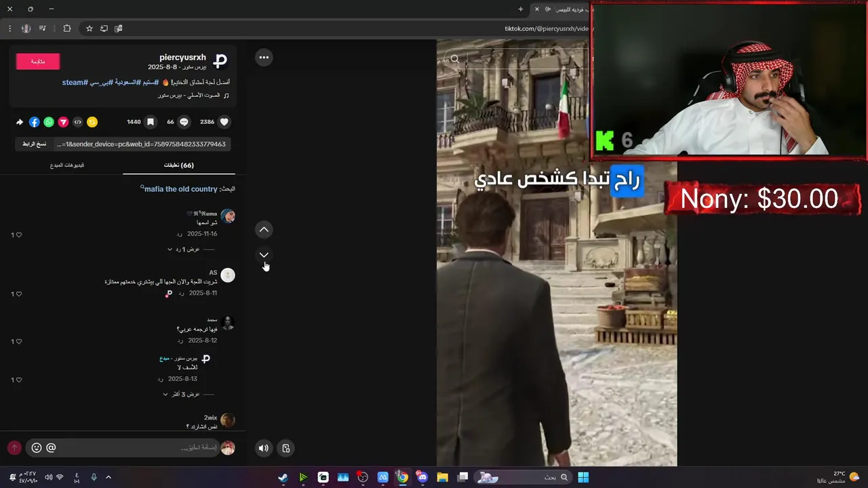Open the Rama commenter avatar

(x=228, y=216)
